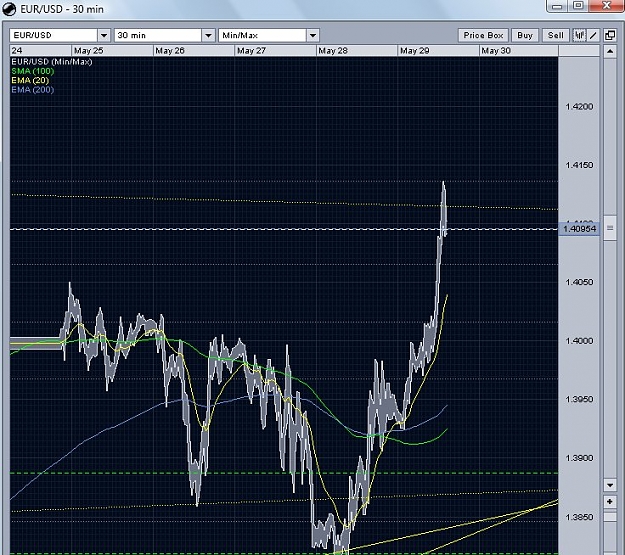The height and width of the screenshot is (555, 625).
Task: Click the 1.4200 price axis label
Action: pos(579,106)
